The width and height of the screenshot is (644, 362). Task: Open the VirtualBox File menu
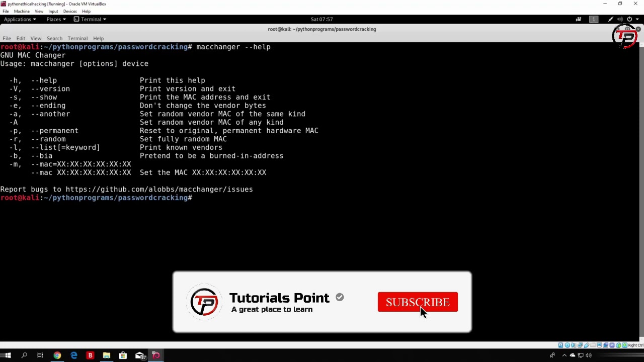click(6, 11)
